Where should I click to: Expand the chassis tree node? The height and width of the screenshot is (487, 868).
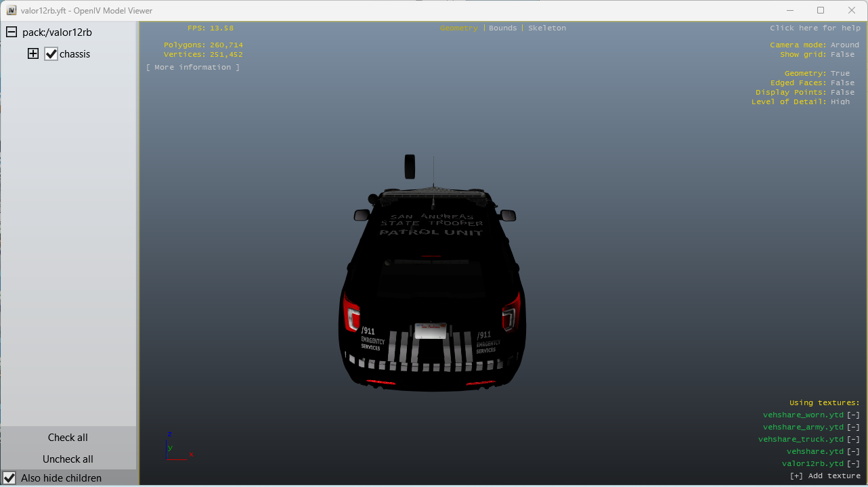tap(32, 54)
